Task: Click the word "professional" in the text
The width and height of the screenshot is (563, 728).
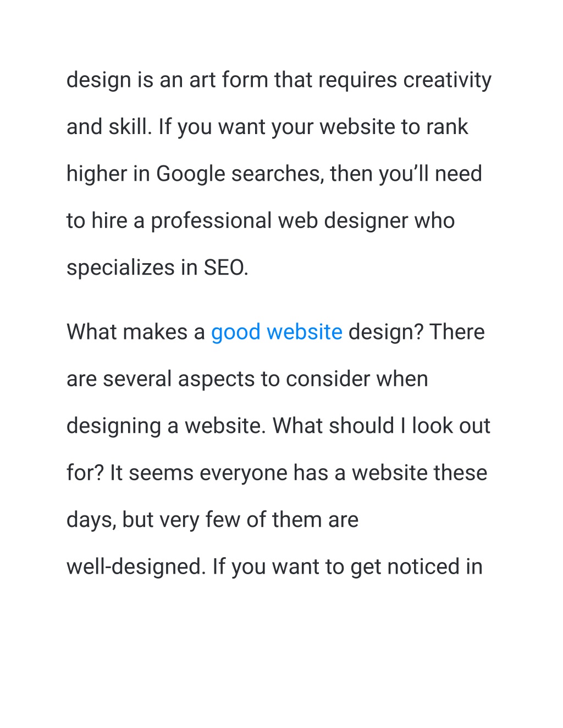Action: pyautogui.click(x=211, y=221)
